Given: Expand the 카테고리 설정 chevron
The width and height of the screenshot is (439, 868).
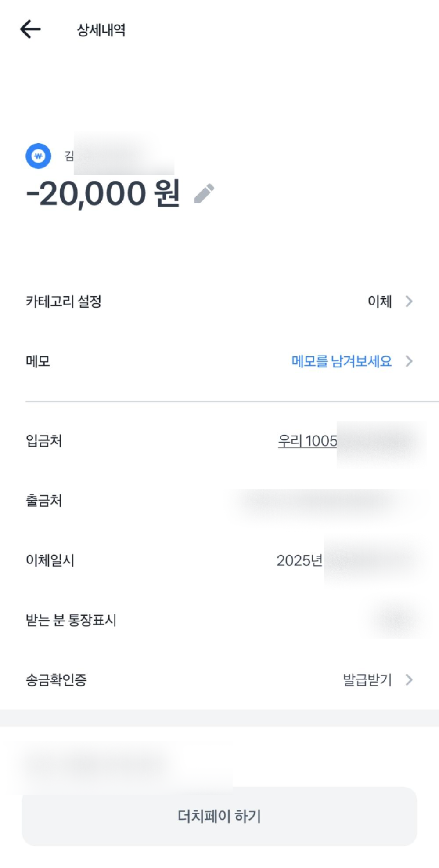Looking at the screenshot, I should [x=409, y=301].
